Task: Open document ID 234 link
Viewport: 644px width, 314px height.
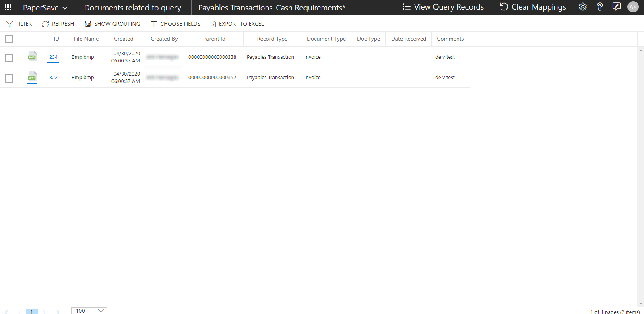Action: pyautogui.click(x=53, y=57)
